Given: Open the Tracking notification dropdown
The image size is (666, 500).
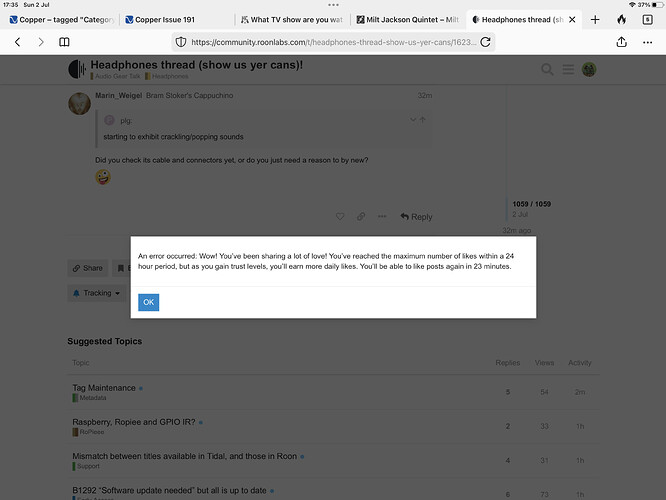Looking at the screenshot, I should [97, 293].
